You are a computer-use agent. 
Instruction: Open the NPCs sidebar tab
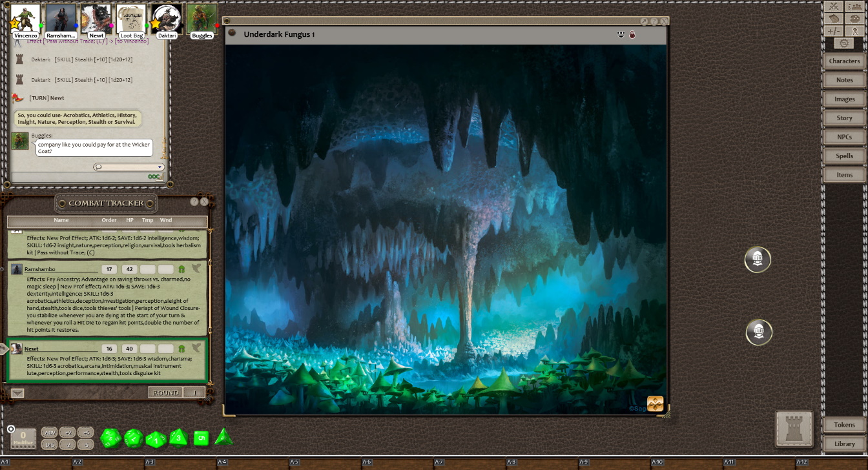[x=844, y=137]
